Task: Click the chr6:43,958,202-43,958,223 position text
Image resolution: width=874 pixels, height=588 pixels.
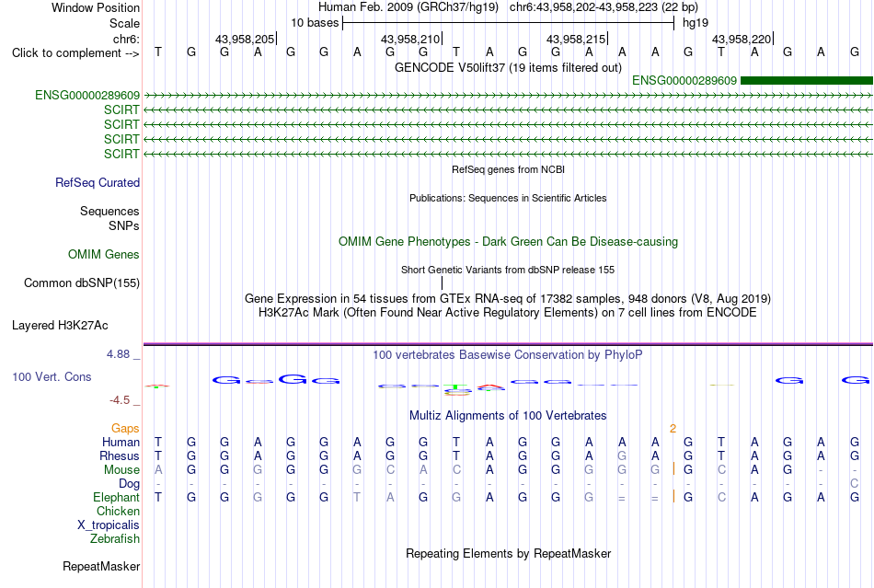Action: (x=604, y=7)
